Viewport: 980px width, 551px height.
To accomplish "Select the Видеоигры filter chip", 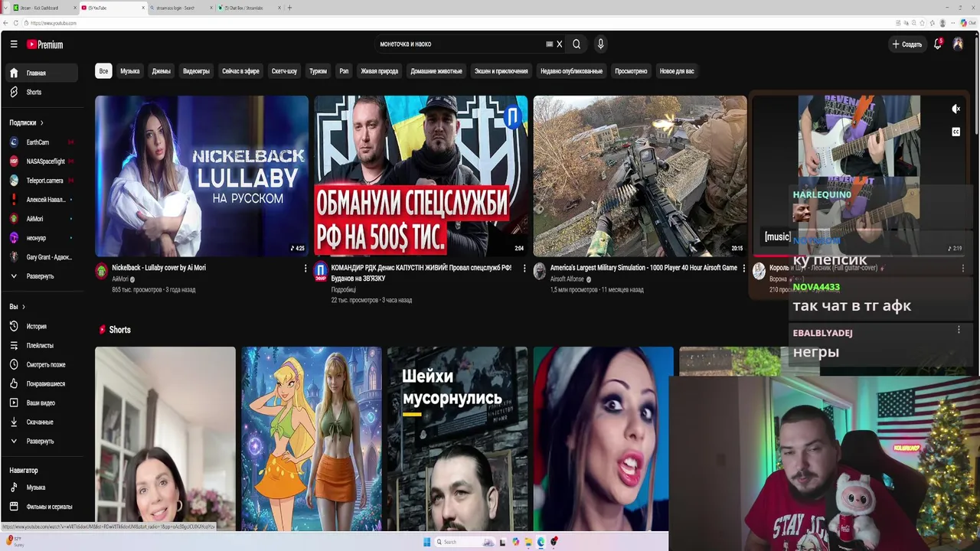I will [196, 71].
